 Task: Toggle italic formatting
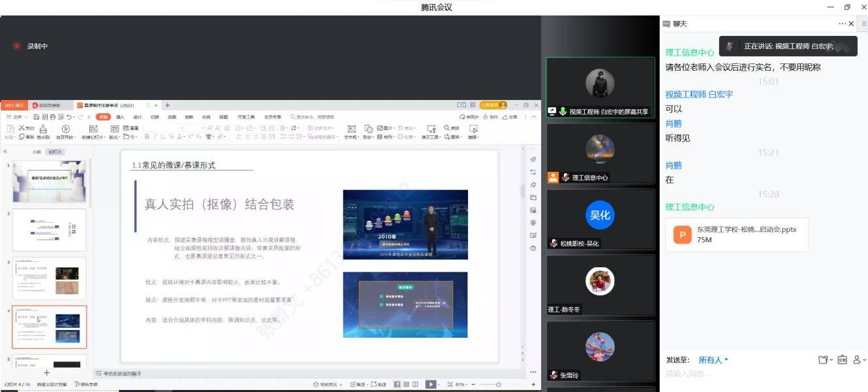pos(155,137)
